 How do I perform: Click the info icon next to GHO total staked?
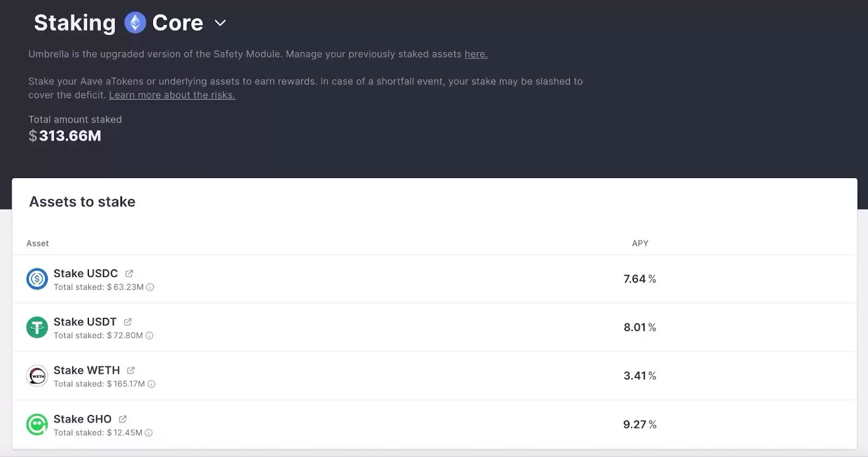click(x=148, y=433)
